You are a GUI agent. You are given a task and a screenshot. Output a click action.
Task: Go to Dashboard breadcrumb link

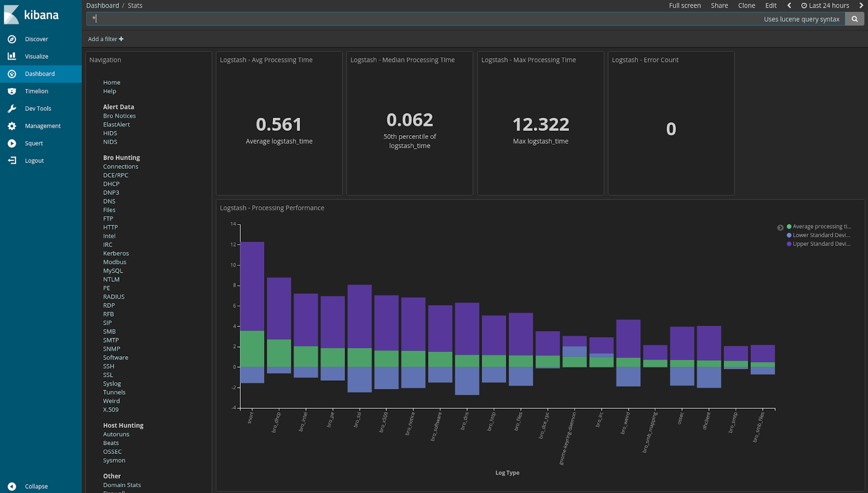pos(103,5)
